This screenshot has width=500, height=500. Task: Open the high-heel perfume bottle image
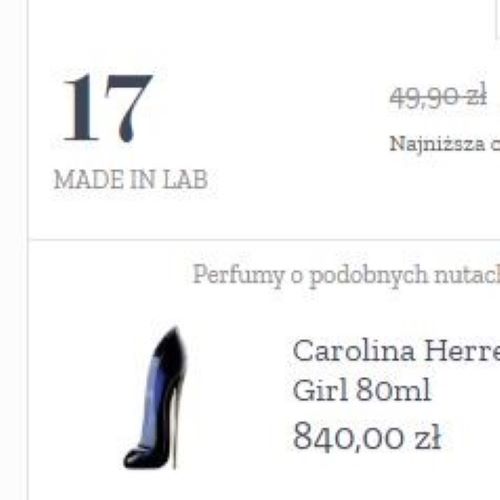(156, 397)
